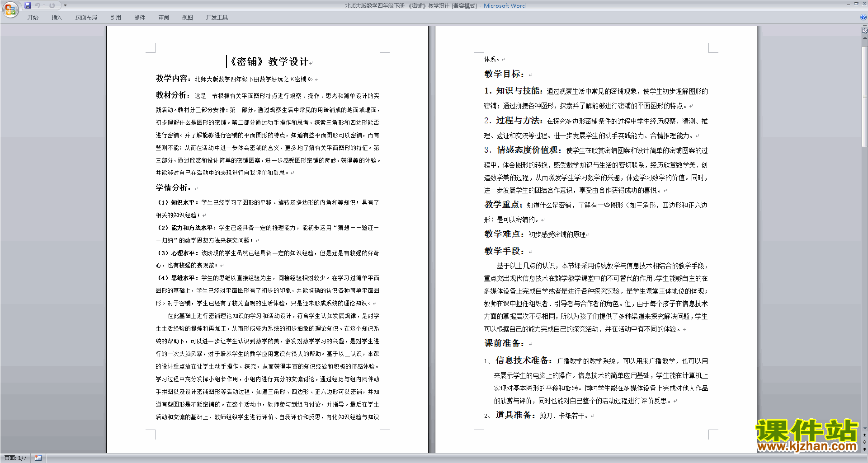Image resolution: width=868 pixels, height=463 pixels.
Task: Click the macro recording icon in status bar
Action: pos(38,458)
